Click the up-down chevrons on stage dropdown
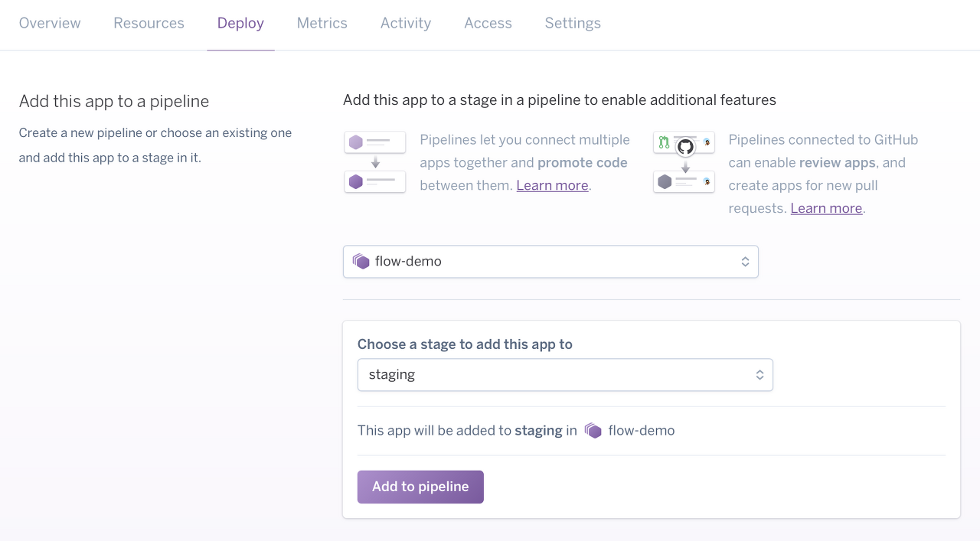Image resolution: width=980 pixels, height=541 pixels. [x=759, y=375]
